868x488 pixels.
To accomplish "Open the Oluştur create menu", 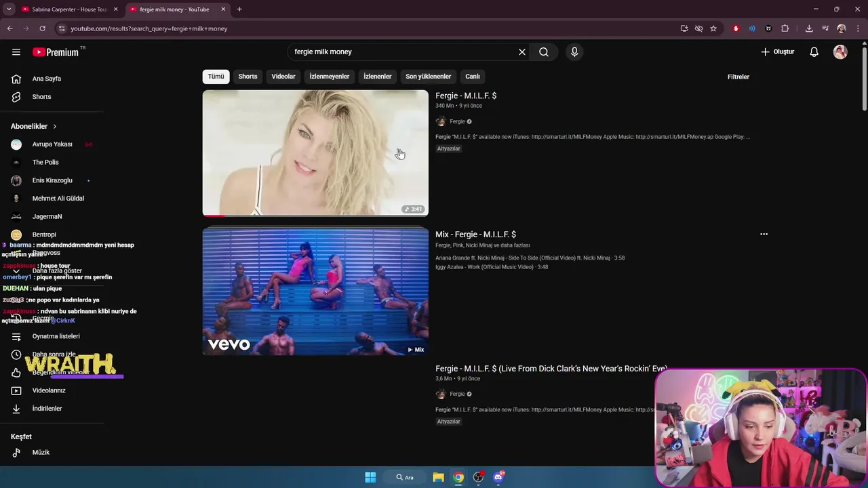I will pyautogui.click(x=777, y=52).
